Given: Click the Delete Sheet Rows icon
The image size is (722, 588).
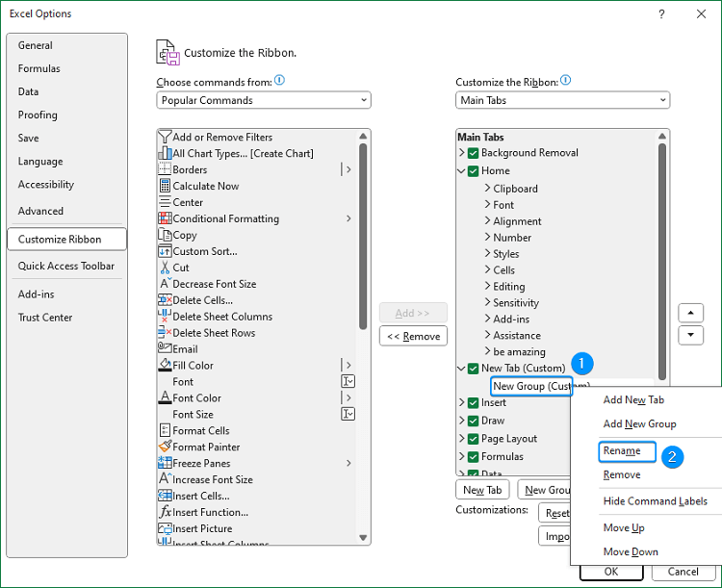Looking at the screenshot, I should pyautogui.click(x=165, y=332).
